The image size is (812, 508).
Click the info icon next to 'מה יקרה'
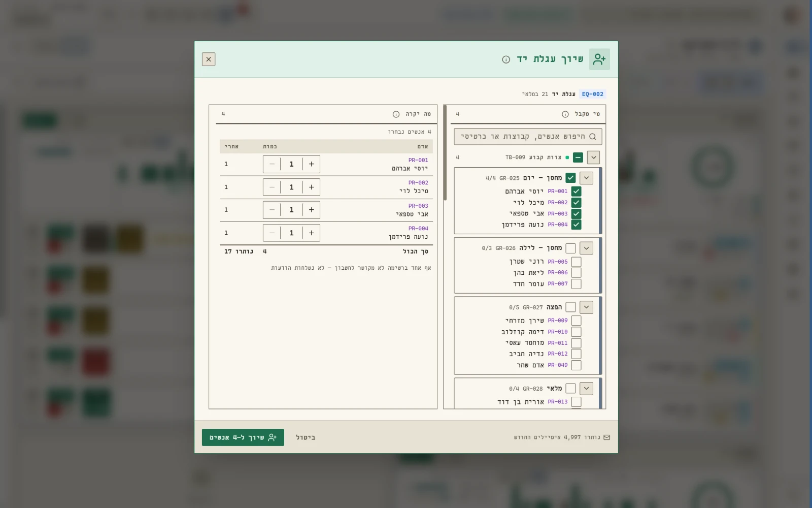pos(396,114)
